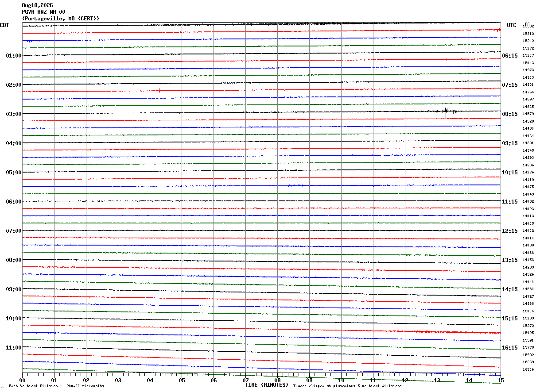Click the '12:15' UTC time label

[510, 231]
